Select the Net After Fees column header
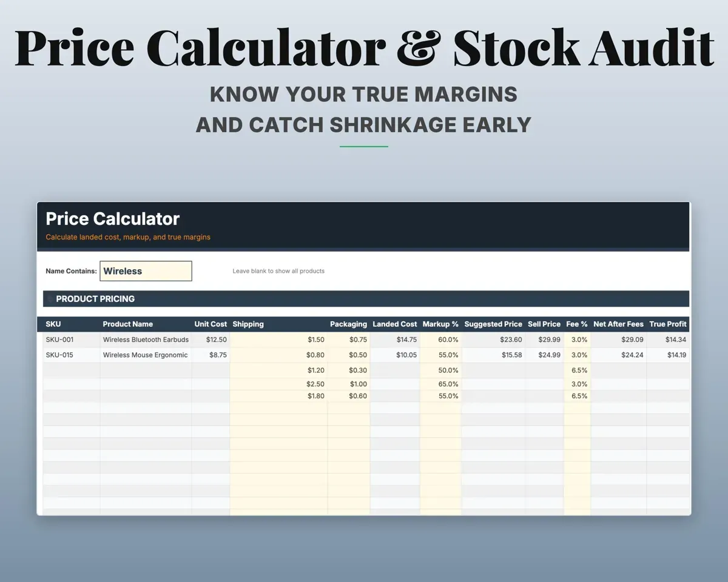 click(x=618, y=324)
